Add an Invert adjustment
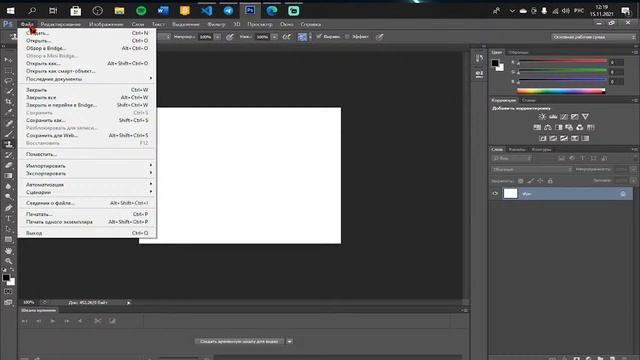This screenshot has height=360, width=640. 542,138
